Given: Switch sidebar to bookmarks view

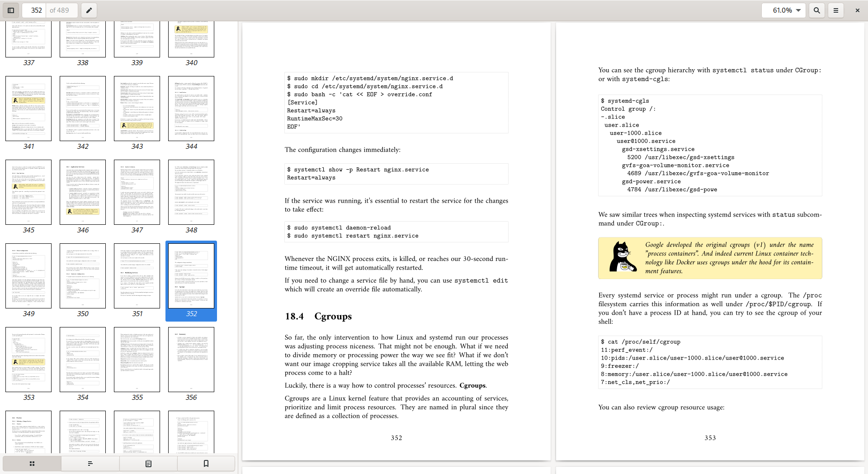Looking at the screenshot, I should [206, 464].
